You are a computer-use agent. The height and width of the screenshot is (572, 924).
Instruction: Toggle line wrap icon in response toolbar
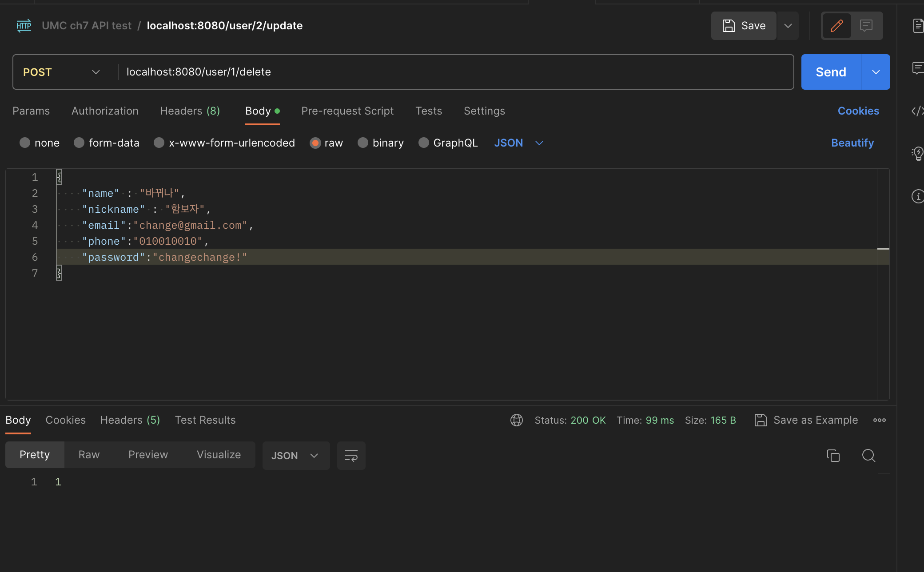351,456
